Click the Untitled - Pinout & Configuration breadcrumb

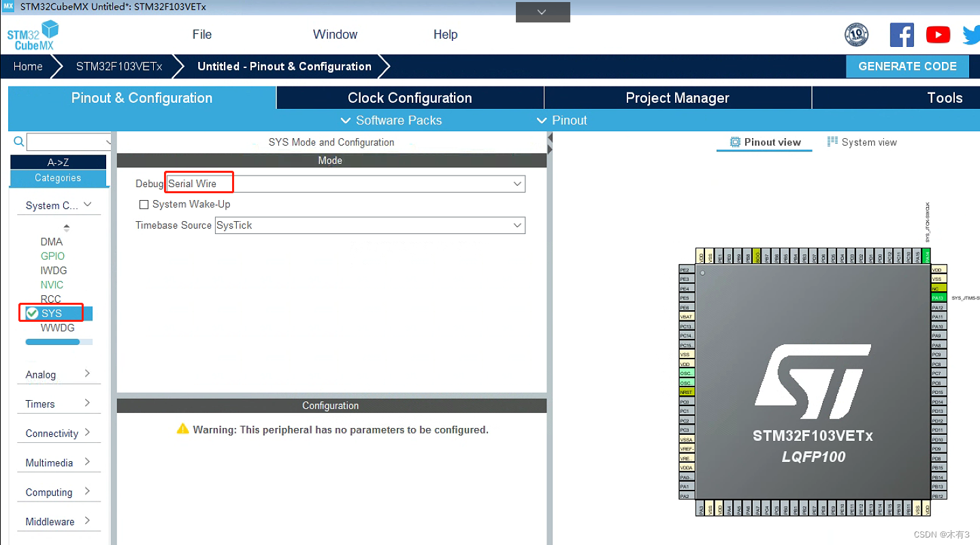[x=284, y=67]
